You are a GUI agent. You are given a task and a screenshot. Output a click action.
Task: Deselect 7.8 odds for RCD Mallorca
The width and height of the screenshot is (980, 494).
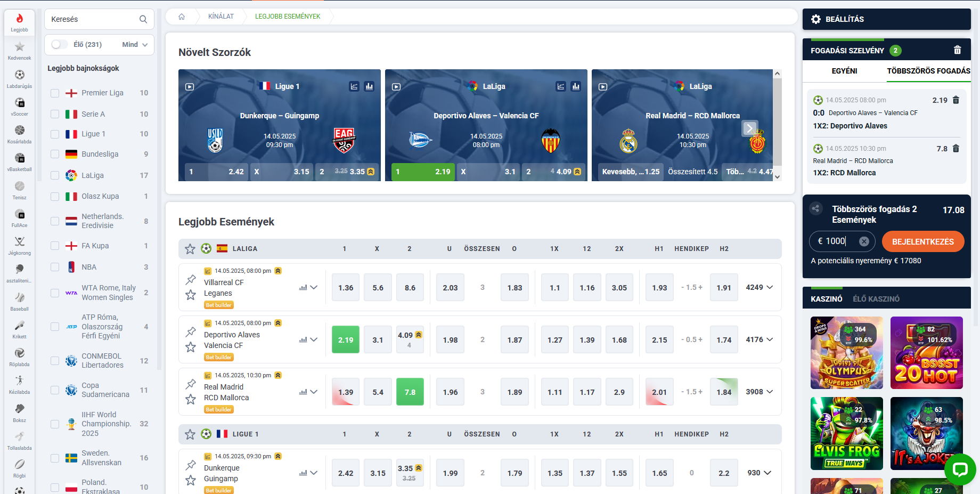410,392
